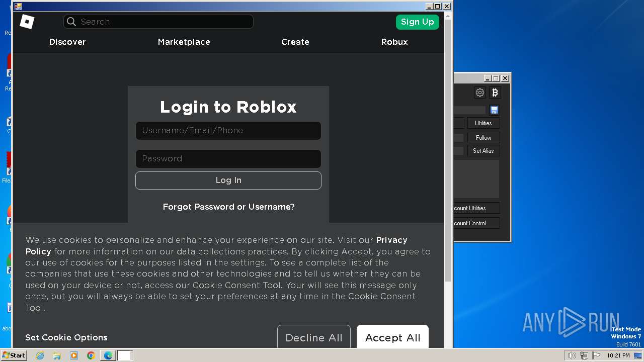Click the scrollbar up arrow
The width and height of the screenshot is (644, 362).
coord(448,16)
